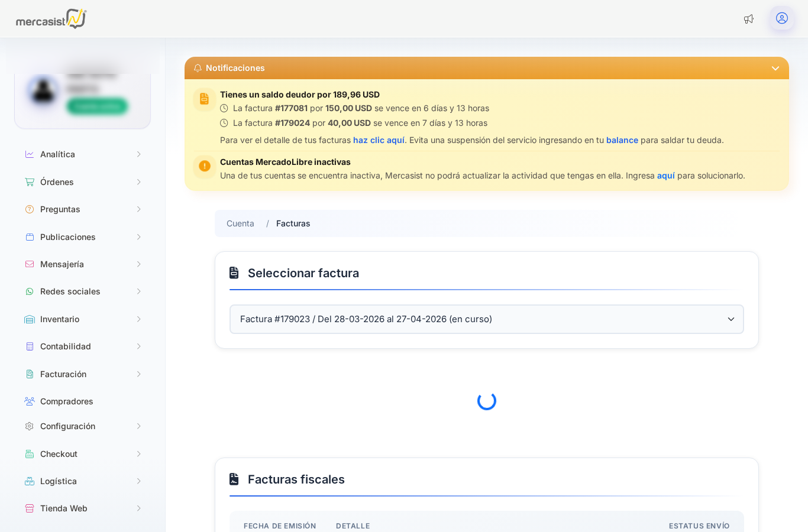
Task: Expand the Contabilidad submenu arrow
Action: click(139, 346)
